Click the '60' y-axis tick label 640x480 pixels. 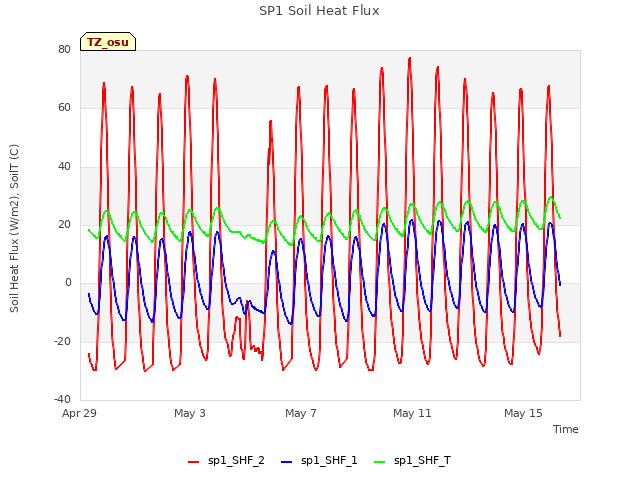click(x=64, y=108)
